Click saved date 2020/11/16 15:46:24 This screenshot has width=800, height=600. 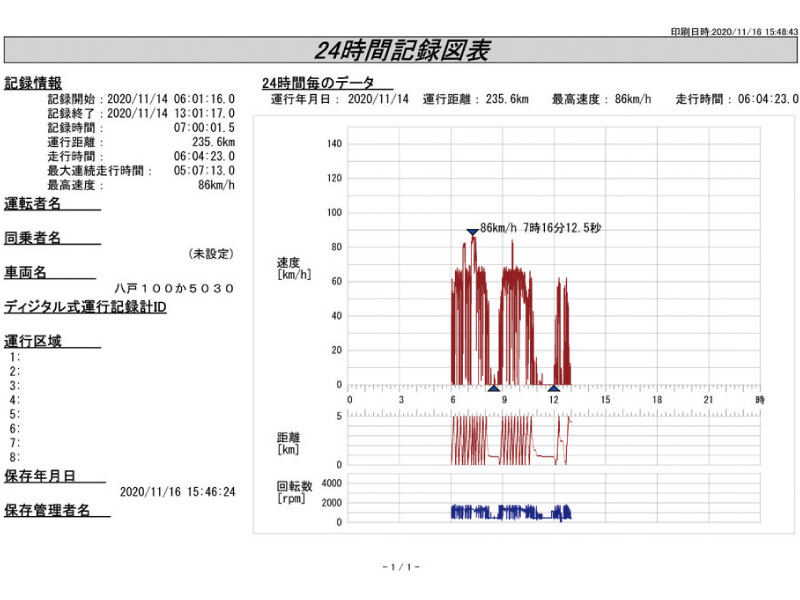click(178, 492)
